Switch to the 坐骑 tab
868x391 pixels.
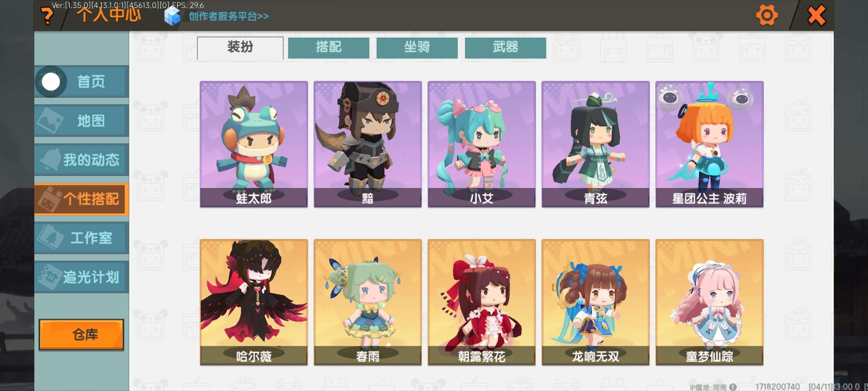point(417,48)
